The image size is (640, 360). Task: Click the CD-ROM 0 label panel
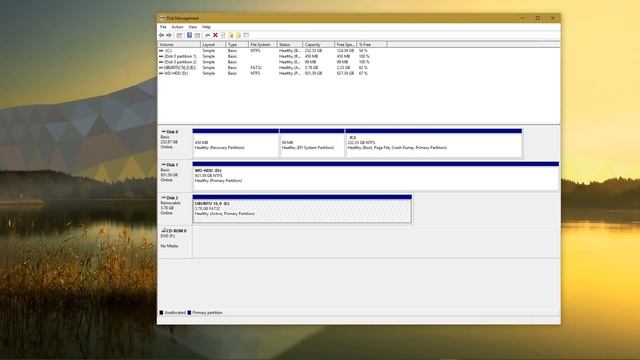pyautogui.click(x=175, y=242)
